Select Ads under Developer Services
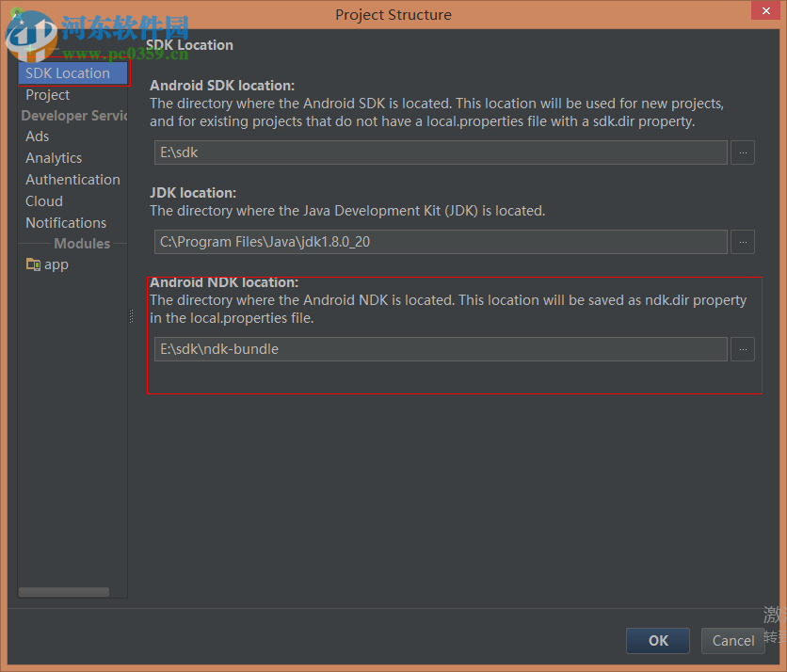Image resolution: width=787 pixels, height=672 pixels. point(37,136)
